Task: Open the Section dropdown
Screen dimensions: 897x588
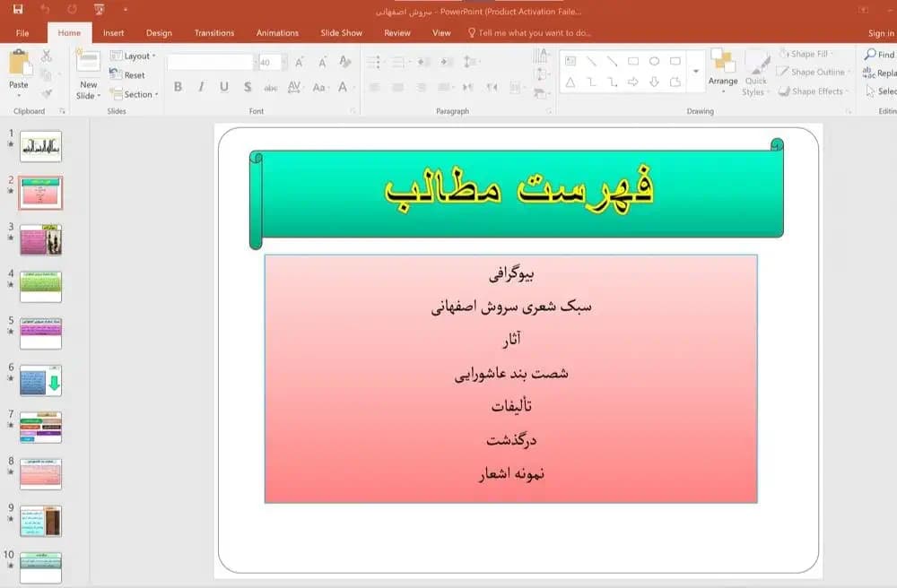Action: coord(134,94)
